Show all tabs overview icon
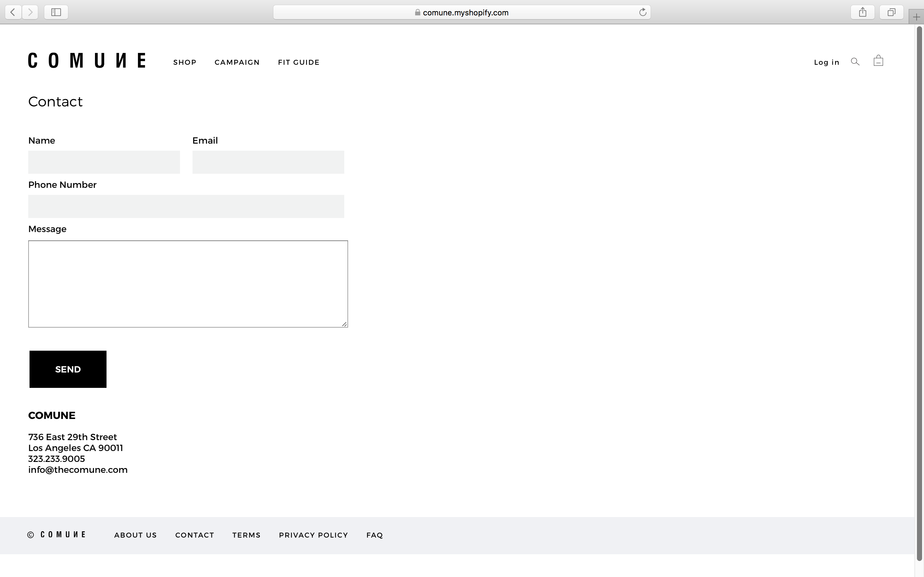 [x=891, y=12]
